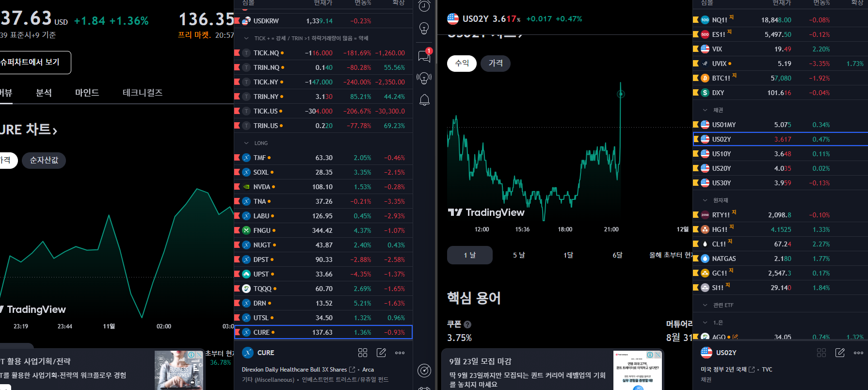
Task: Toggle the red flag on TQQQ row
Action: (237, 289)
